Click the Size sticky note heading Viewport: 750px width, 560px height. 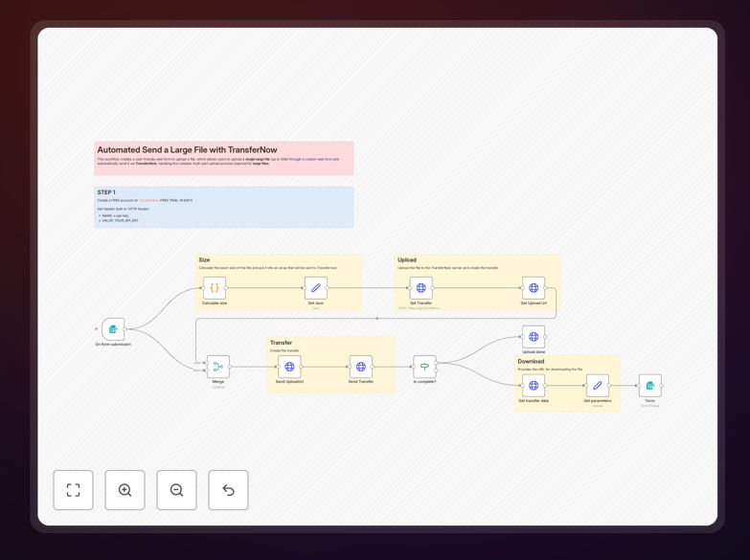[x=204, y=259]
